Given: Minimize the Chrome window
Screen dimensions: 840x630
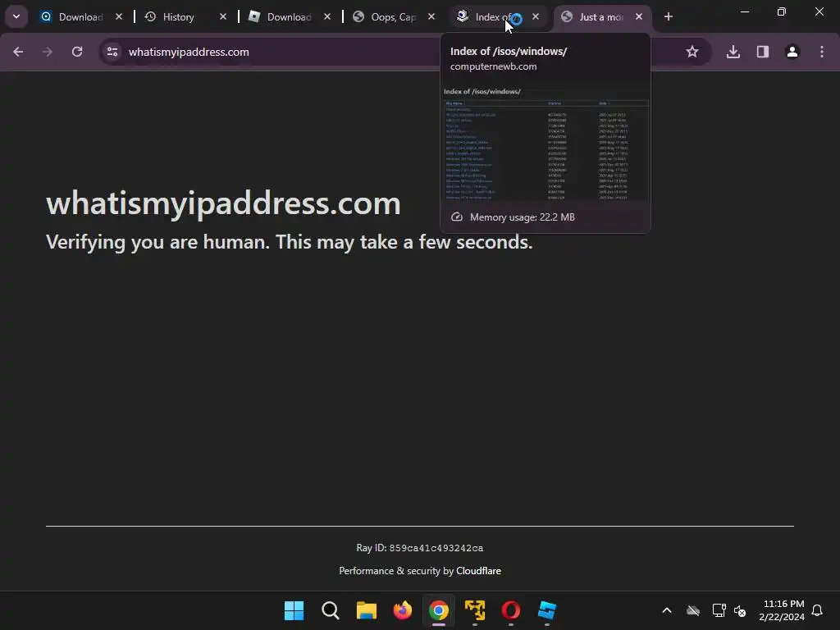Looking at the screenshot, I should [x=745, y=11].
